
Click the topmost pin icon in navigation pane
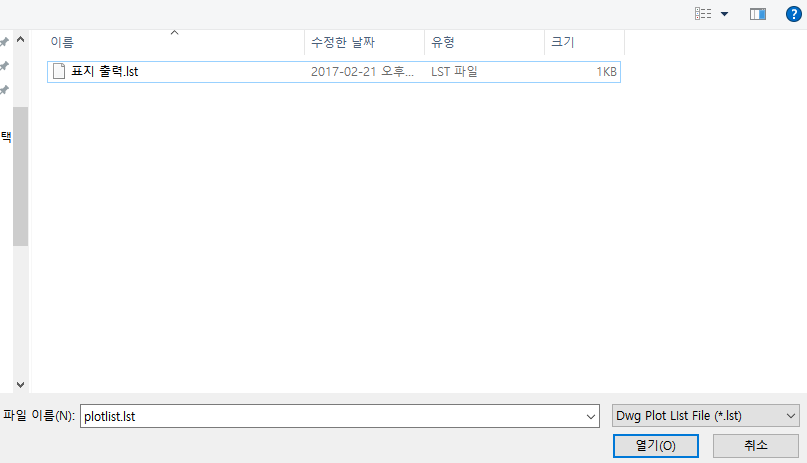point(5,42)
